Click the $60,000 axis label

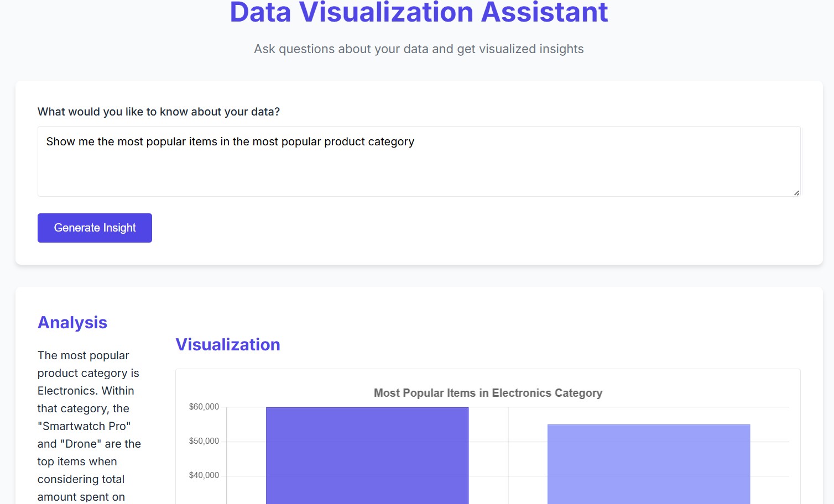[x=204, y=406]
